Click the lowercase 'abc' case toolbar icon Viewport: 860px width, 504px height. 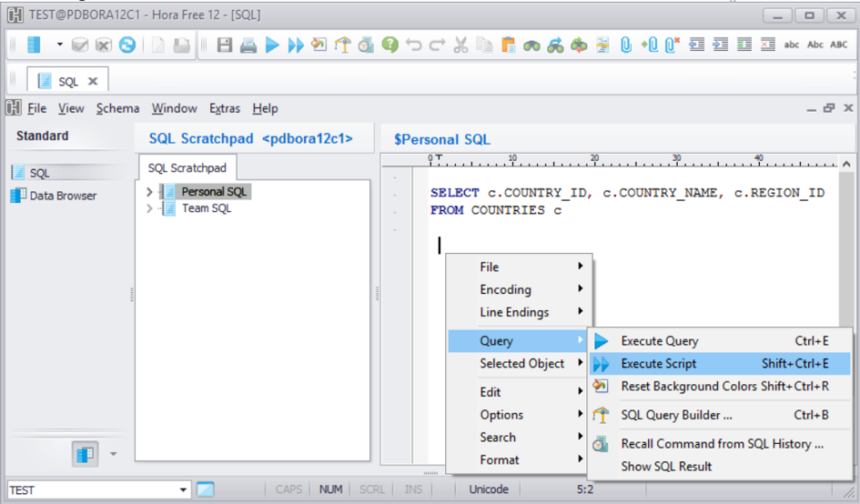(792, 45)
